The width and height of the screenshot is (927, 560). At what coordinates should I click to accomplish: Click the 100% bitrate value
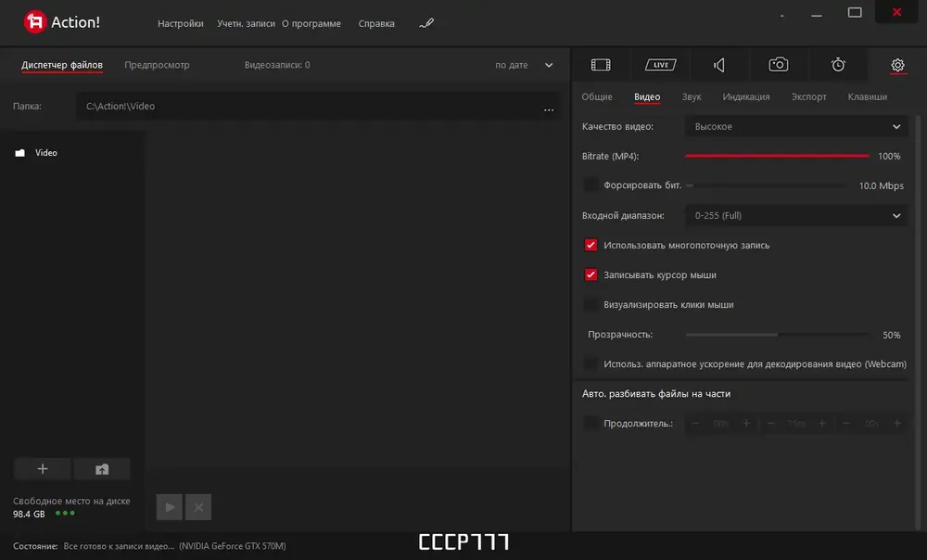click(x=889, y=156)
